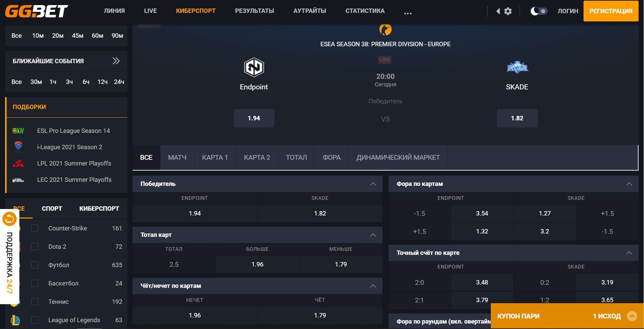Bet on SKADE at 1.82 in header
Viewport: 644px width, 329px height.
point(517,118)
